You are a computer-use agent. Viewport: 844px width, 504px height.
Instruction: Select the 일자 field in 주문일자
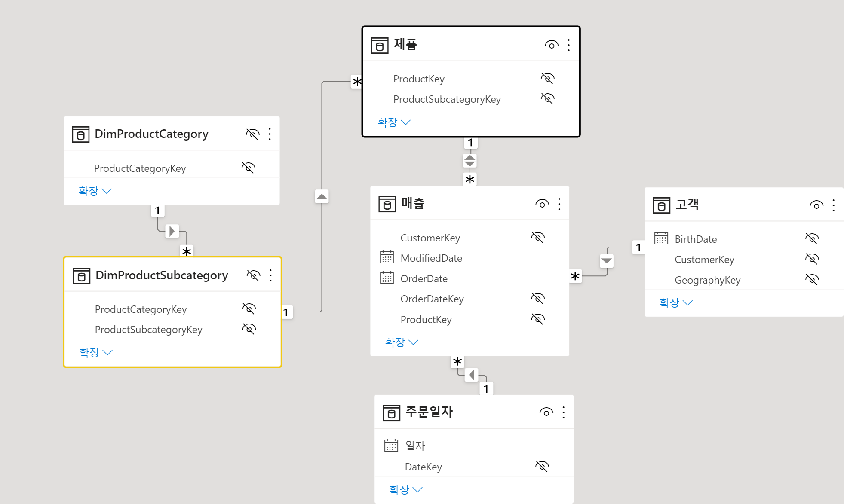[x=415, y=446]
